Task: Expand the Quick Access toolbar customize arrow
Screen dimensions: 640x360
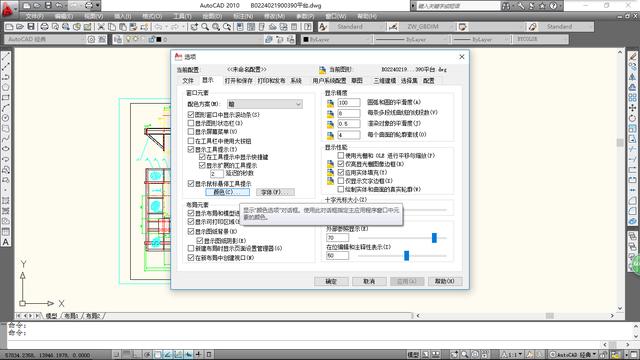Action: tap(98, 6)
